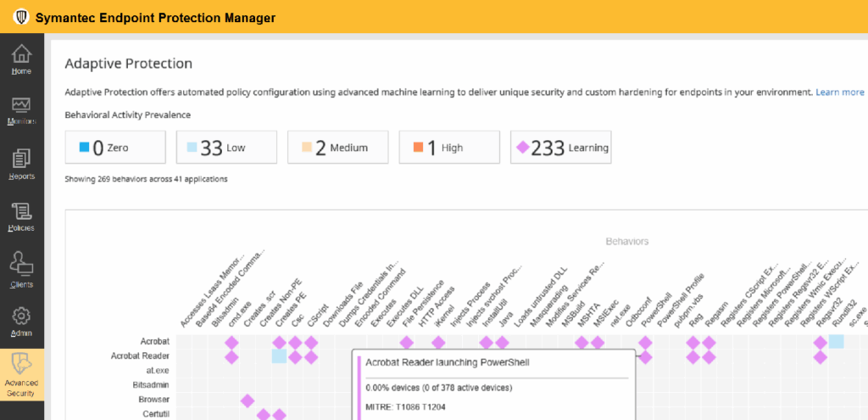Screen dimensions: 868x420
Task: Click the Acrobat Rundll32 low-prevalence square
Action: click(x=836, y=342)
